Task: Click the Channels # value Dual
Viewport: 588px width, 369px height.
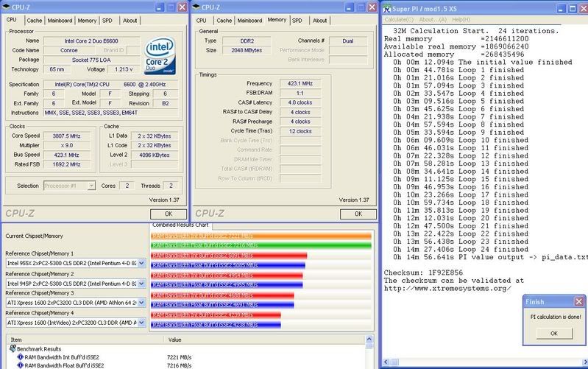Action: 347,41
